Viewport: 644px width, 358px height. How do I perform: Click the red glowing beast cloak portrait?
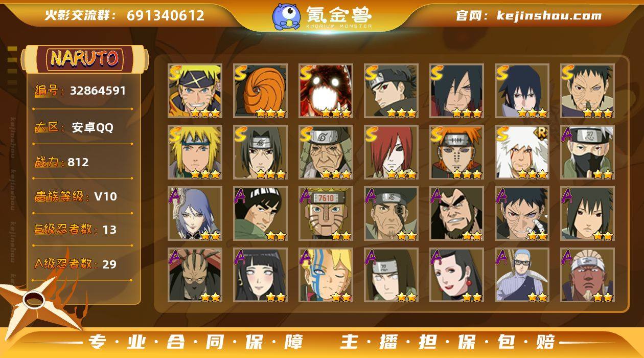326,91
